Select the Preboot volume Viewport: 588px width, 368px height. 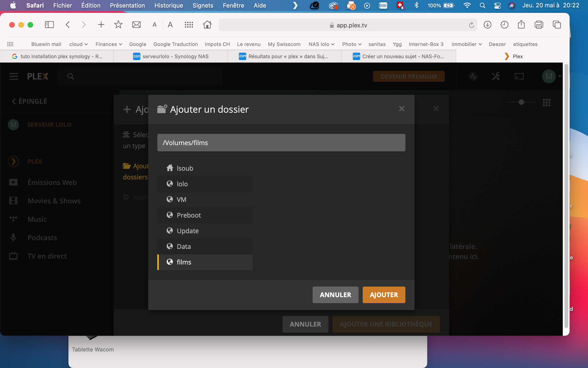click(x=205, y=215)
